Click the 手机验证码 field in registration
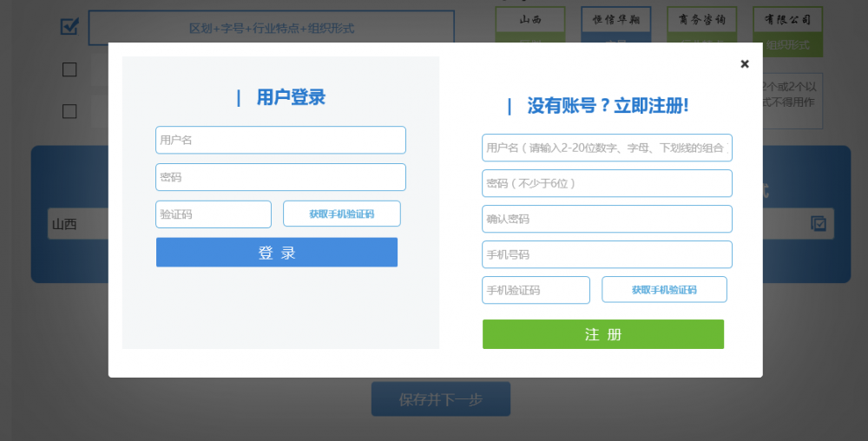The width and height of the screenshot is (868, 441). click(536, 290)
